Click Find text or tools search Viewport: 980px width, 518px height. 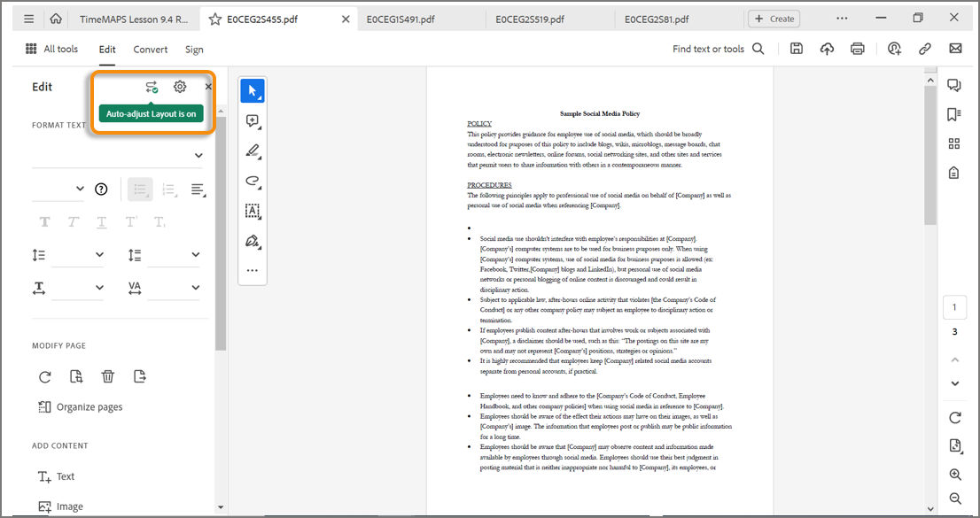pyautogui.click(x=718, y=49)
